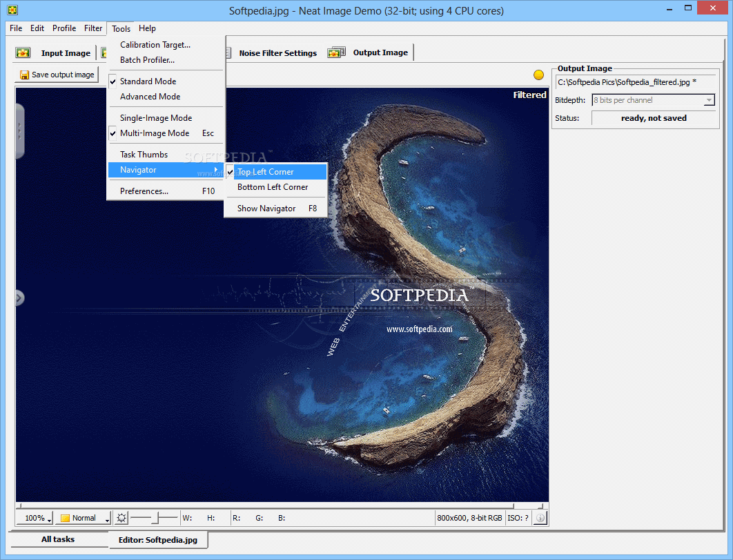Toggle Task Thumbs menu entry

click(166, 155)
